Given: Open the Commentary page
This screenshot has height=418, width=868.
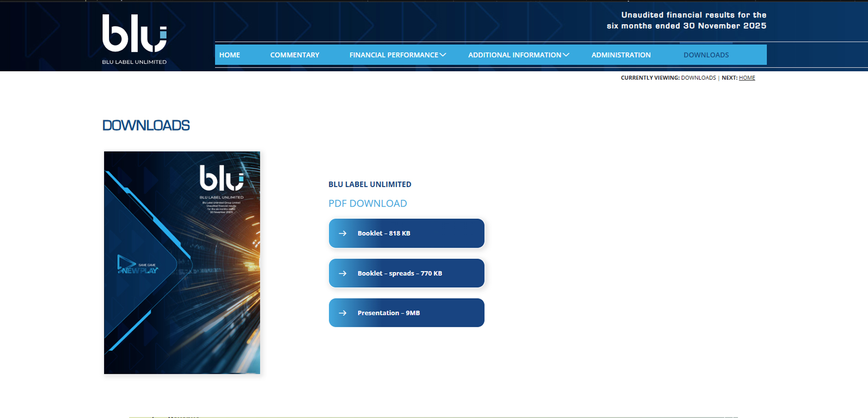Looking at the screenshot, I should 295,55.
